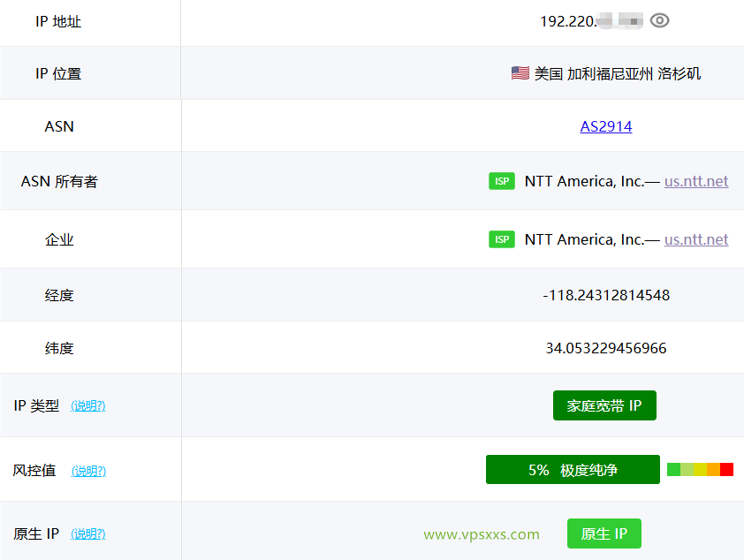Image resolution: width=744 pixels, height=560 pixels.
Task: Select the partially masked 192.220. IP address
Action: coord(592,21)
